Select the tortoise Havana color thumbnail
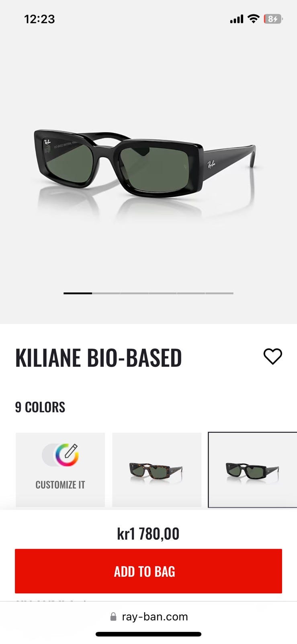Viewport: 297px width, 644px height. click(x=157, y=470)
